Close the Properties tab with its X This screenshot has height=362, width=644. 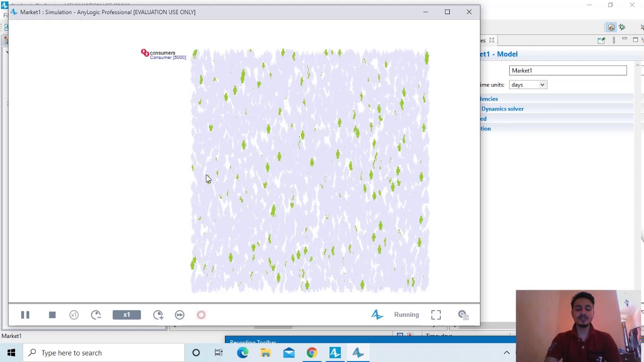pyautogui.click(x=492, y=40)
